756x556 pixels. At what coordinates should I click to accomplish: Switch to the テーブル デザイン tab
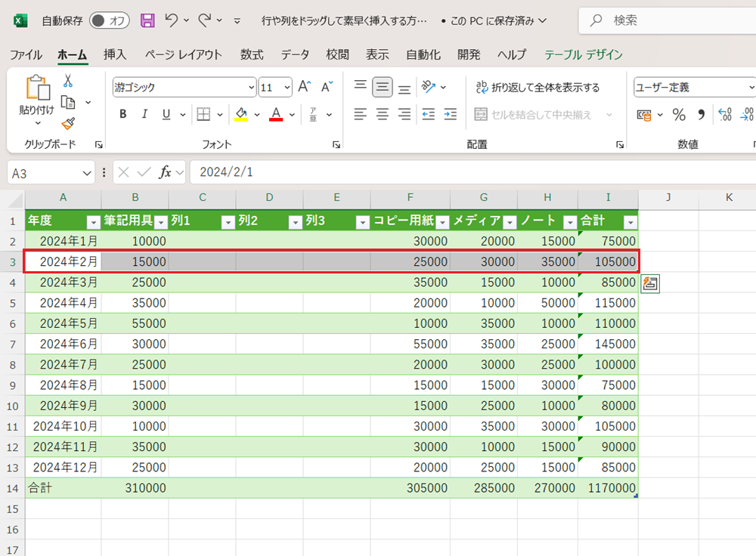[x=584, y=54]
